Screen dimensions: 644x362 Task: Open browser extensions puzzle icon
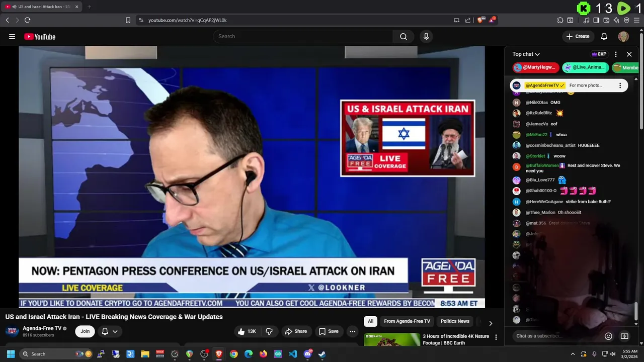[560, 20]
